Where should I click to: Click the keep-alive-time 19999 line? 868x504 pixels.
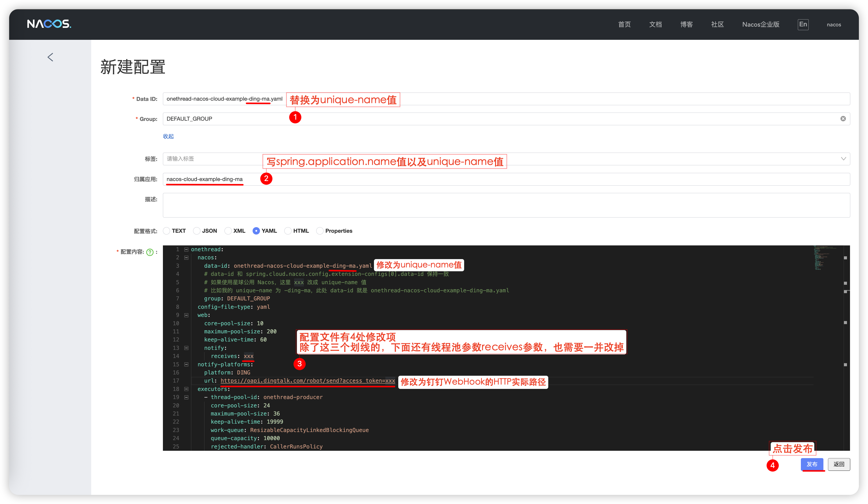point(247,422)
